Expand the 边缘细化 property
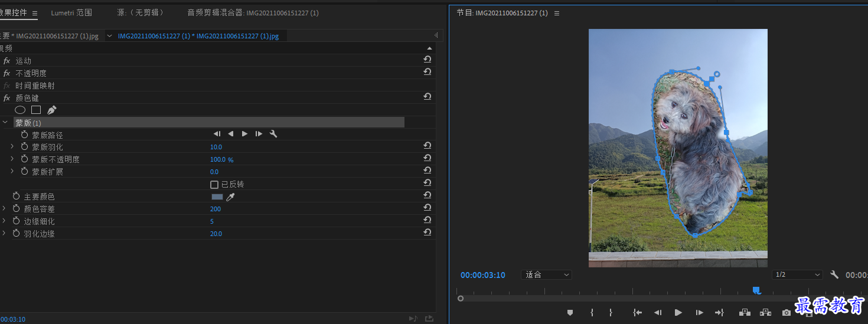This screenshot has width=868, height=324. 4,221
